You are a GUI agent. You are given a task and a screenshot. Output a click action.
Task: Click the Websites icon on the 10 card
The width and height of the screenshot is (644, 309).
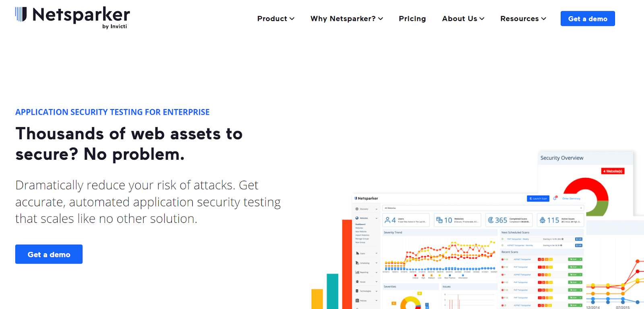[x=439, y=220]
